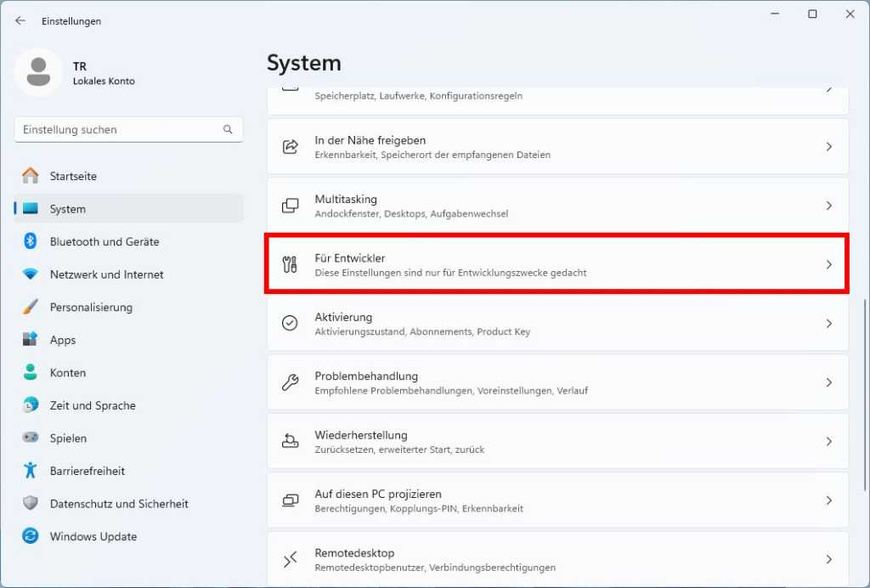Go to Apps settings
The height and width of the screenshot is (588, 870).
click(63, 339)
